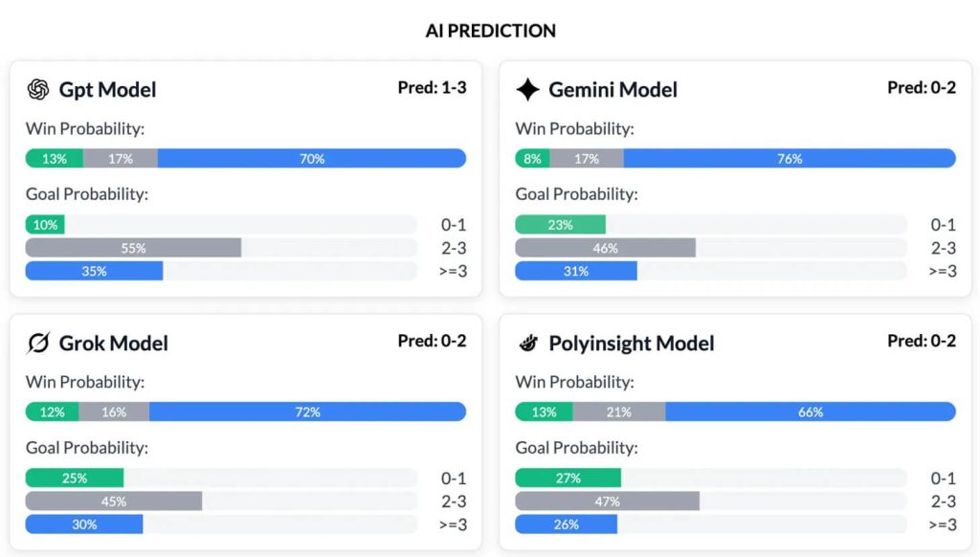
Task: Select the Gpt Model card title
Action: tap(108, 90)
